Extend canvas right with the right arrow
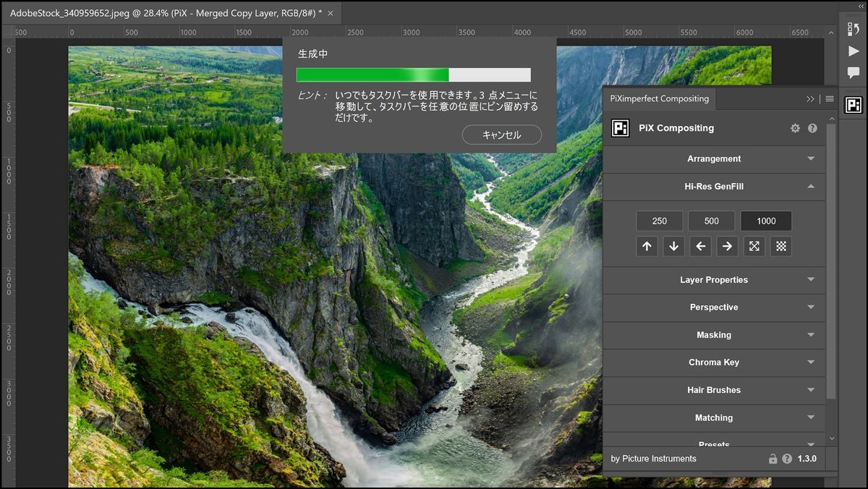 coord(727,246)
